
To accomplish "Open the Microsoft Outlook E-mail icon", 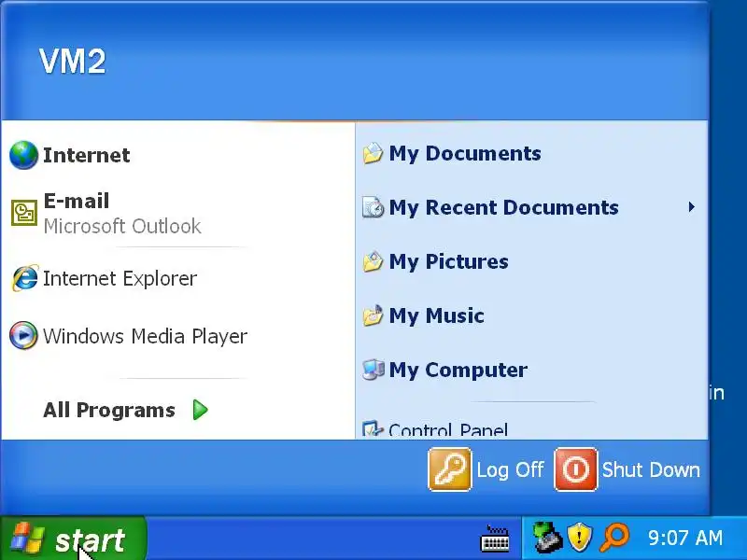I will [24, 213].
